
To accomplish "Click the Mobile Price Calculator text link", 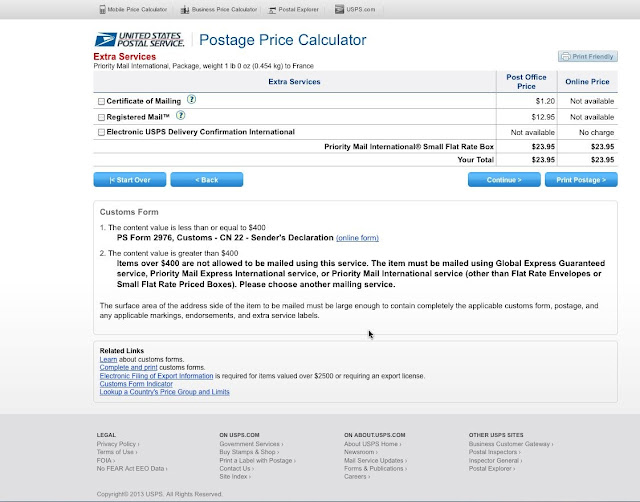I will pos(137,9).
